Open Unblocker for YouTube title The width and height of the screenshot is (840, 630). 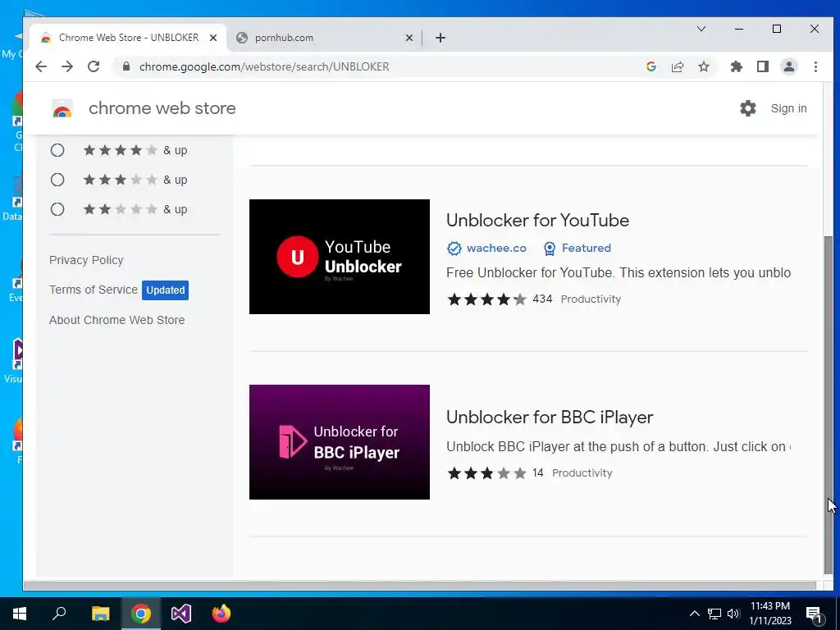(x=537, y=220)
